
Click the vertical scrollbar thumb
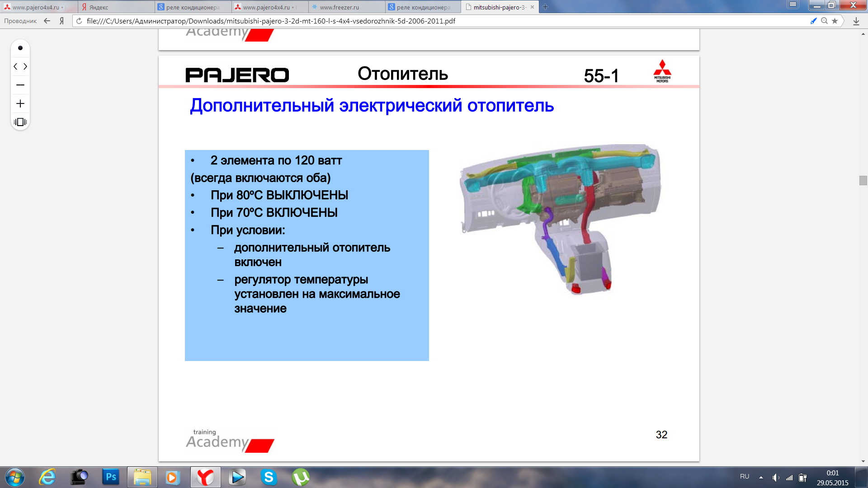coord(863,180)
